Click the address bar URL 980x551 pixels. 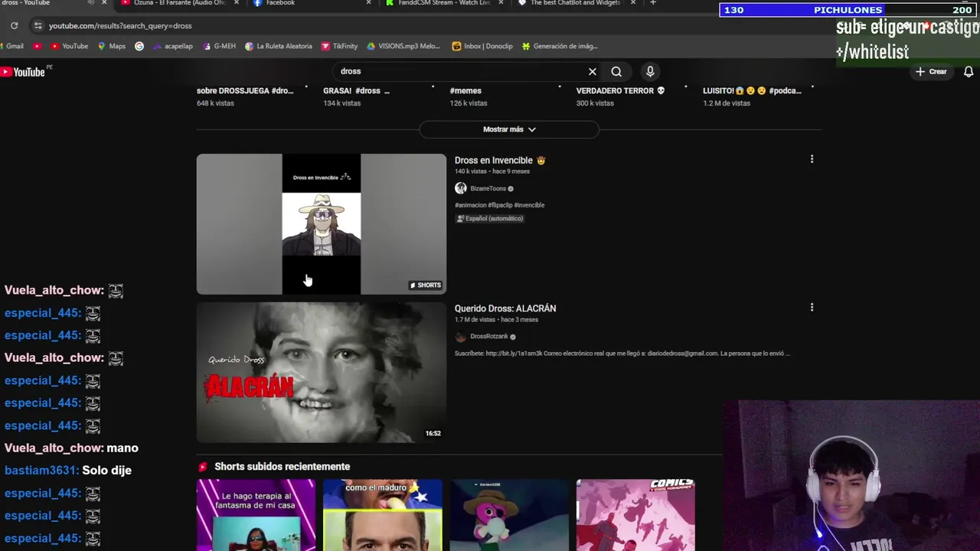click(120, 25)
